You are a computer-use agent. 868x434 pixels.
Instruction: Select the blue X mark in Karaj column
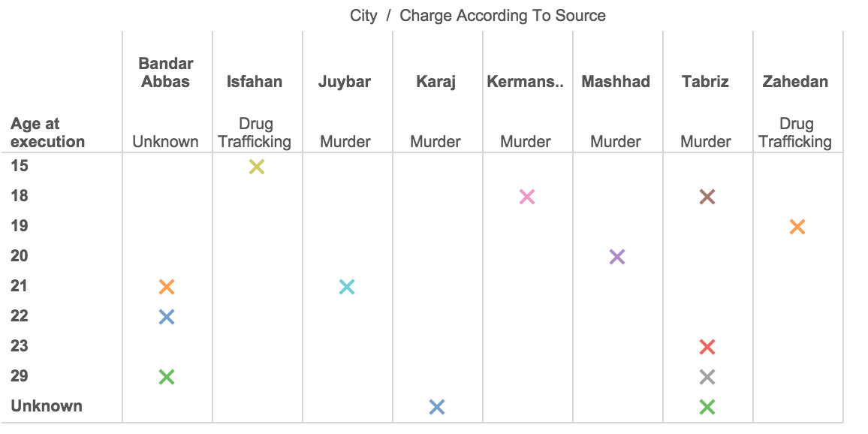coord(437,407)
